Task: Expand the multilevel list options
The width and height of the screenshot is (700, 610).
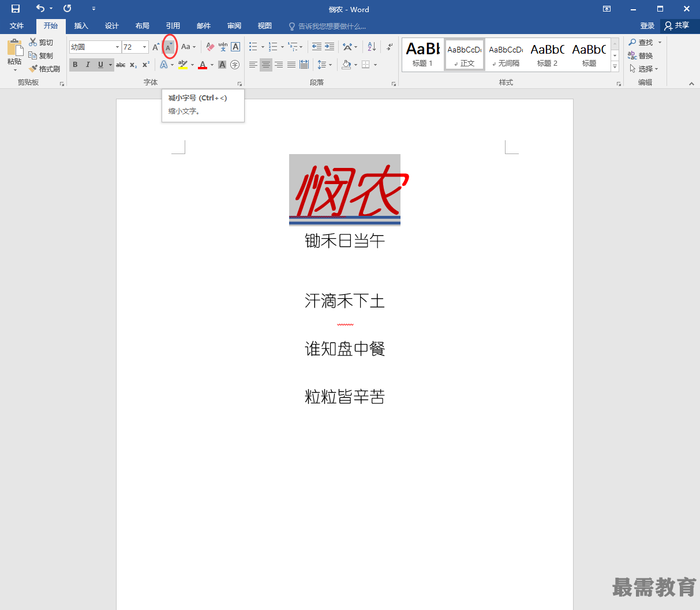Action: [302, 47]
